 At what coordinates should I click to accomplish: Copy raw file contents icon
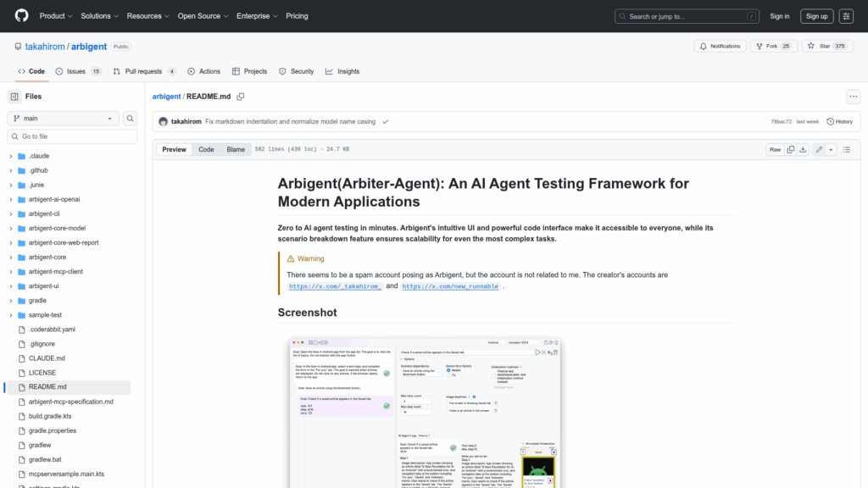click(790, 149)
